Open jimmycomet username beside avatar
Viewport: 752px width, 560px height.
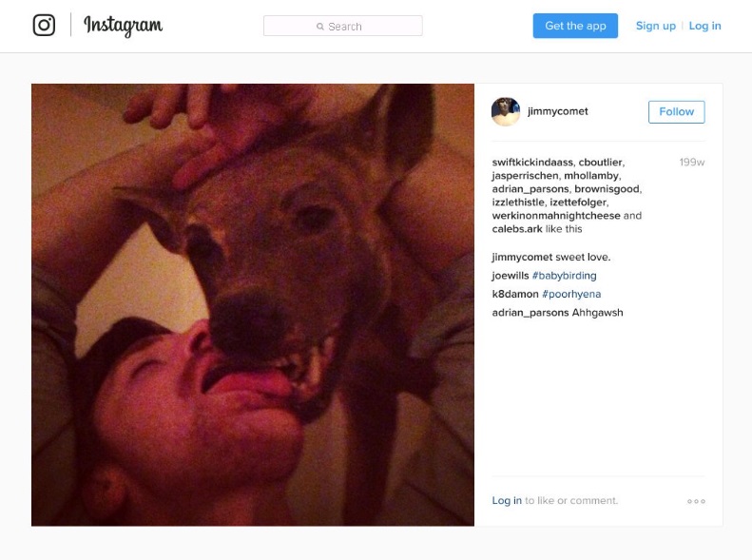pos(557,111)
